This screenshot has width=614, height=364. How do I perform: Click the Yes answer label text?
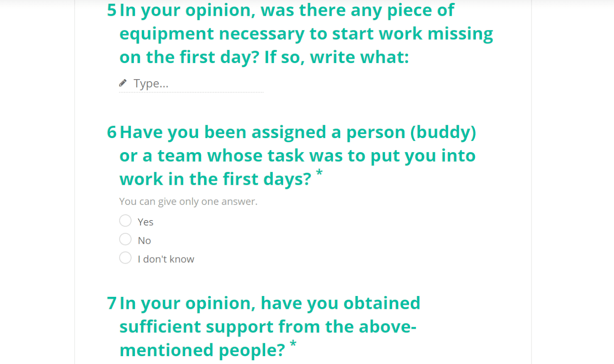pos(145,221)
